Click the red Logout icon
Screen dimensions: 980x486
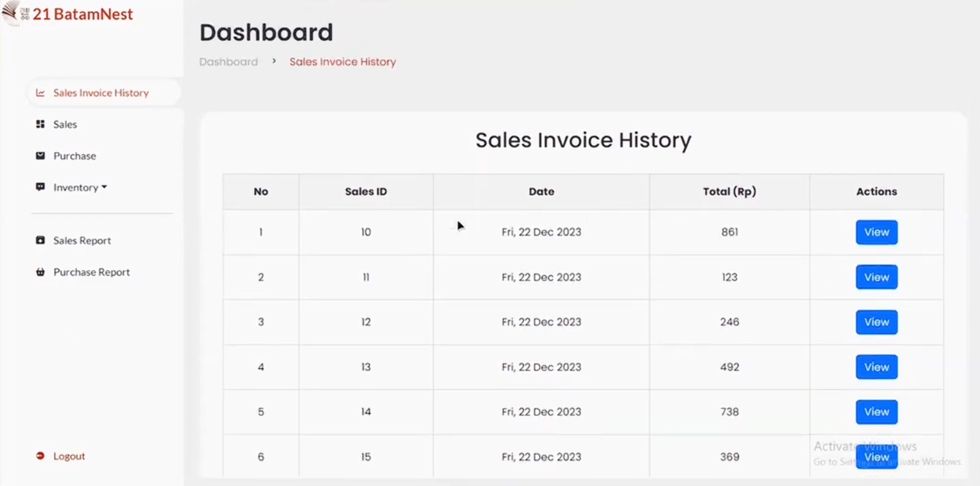pyautogui.click(x=41, y=456)
